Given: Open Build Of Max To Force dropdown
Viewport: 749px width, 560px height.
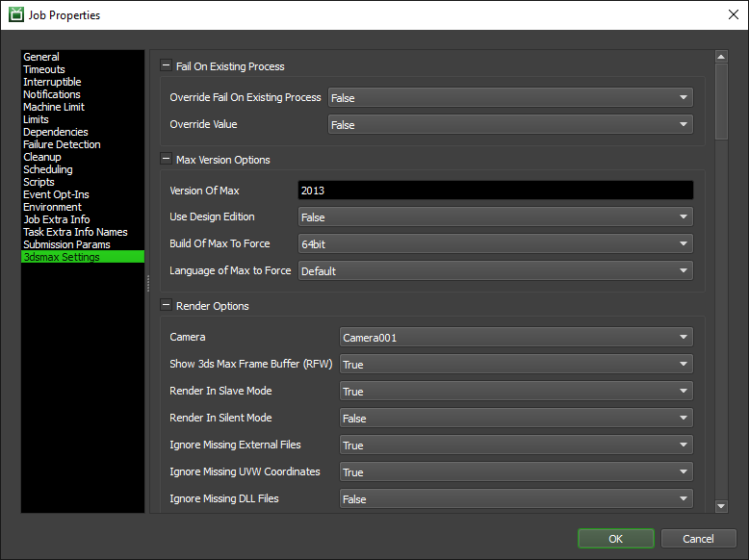Looking at the screenshot, I should (495, 244).
